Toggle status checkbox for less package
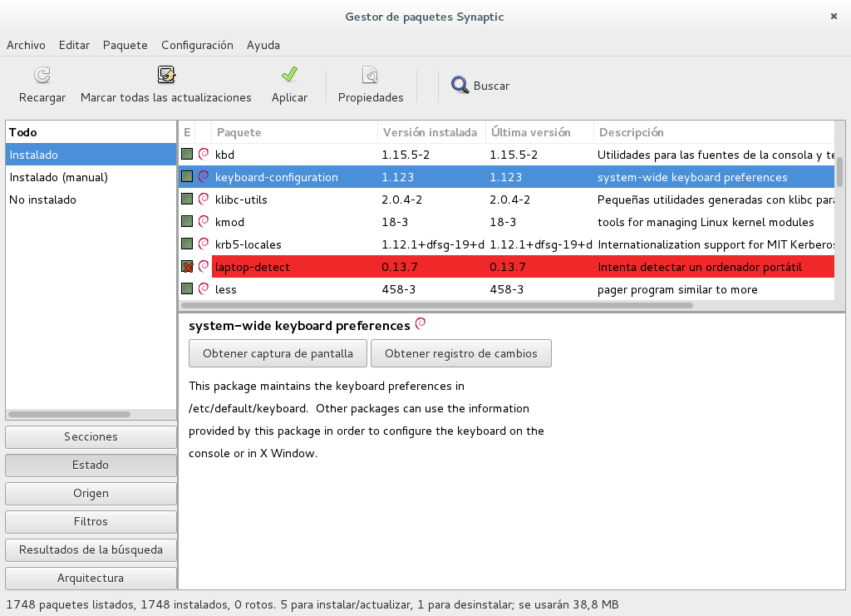The image size is (851, 616). [x=187, y=288]
